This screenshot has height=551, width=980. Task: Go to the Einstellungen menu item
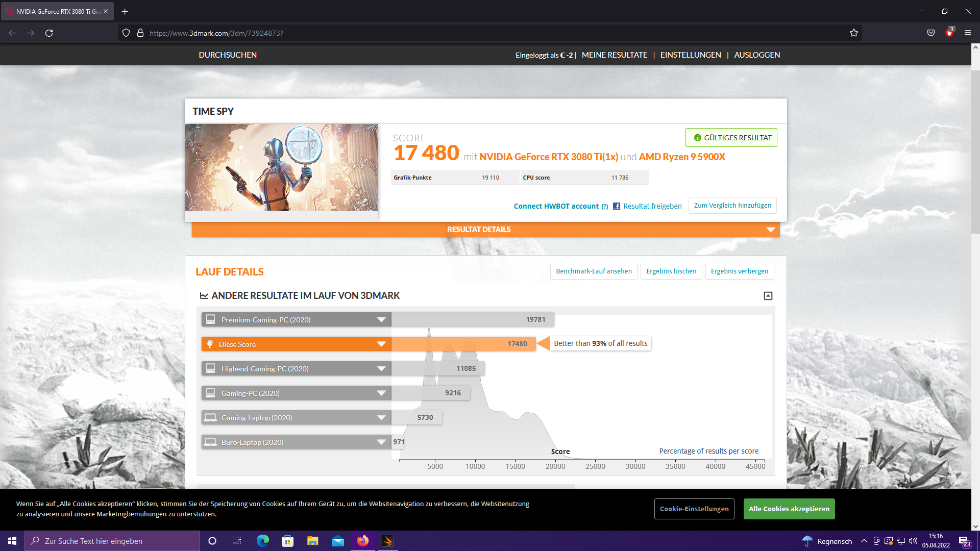click(690, 55)
